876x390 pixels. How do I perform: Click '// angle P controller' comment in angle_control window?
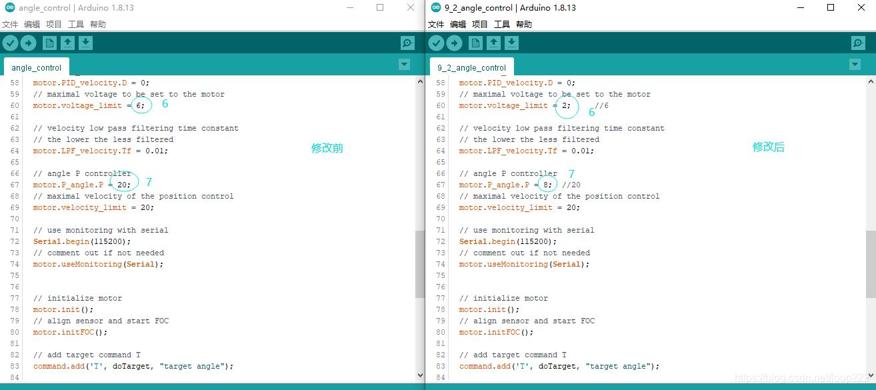[x=82, y=173]
